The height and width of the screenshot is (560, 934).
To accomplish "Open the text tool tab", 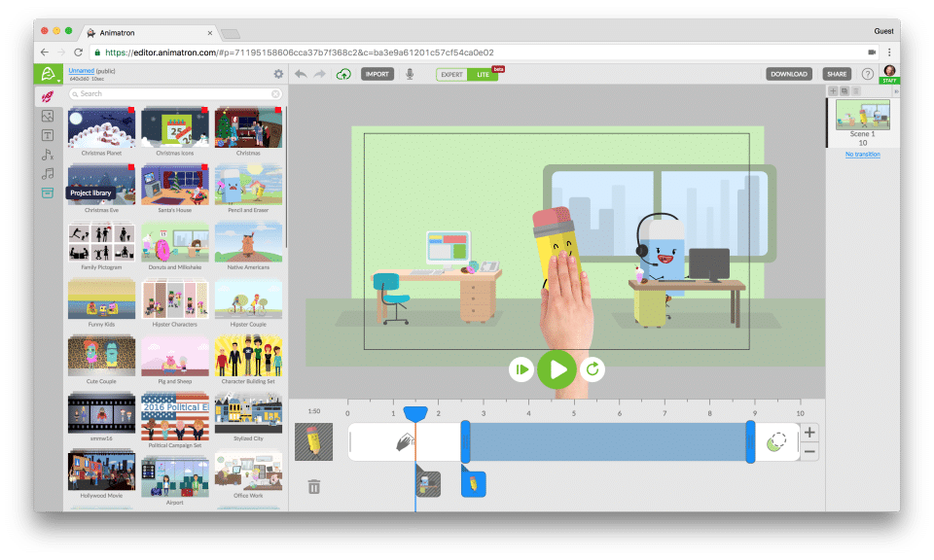I will [x=48, y=135].
